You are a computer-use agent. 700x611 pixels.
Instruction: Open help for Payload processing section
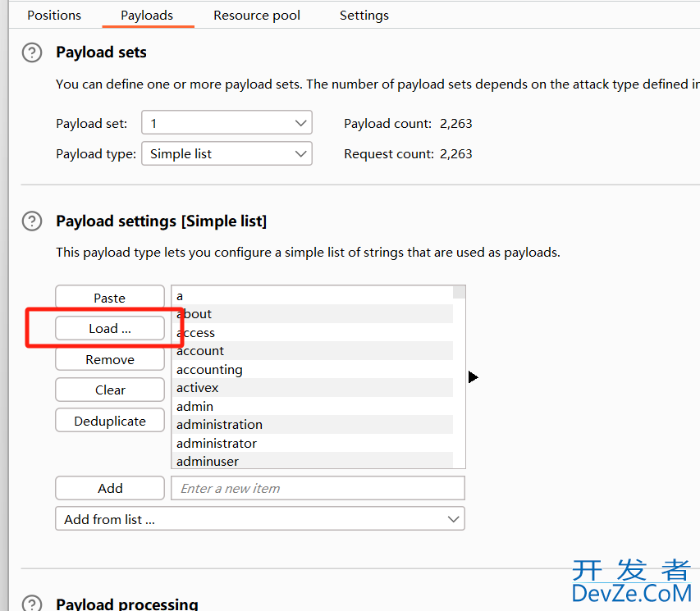[x=32, y=604]
